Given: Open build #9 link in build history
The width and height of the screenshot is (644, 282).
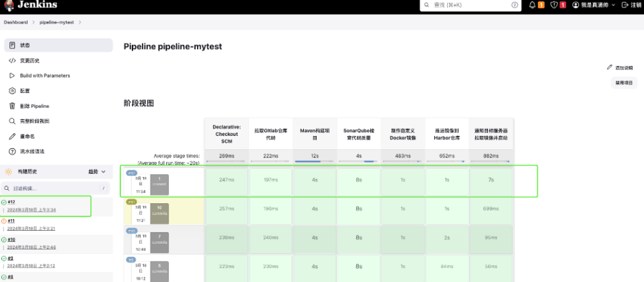Looking at the screenshot, I should click(x=10, y=258).
